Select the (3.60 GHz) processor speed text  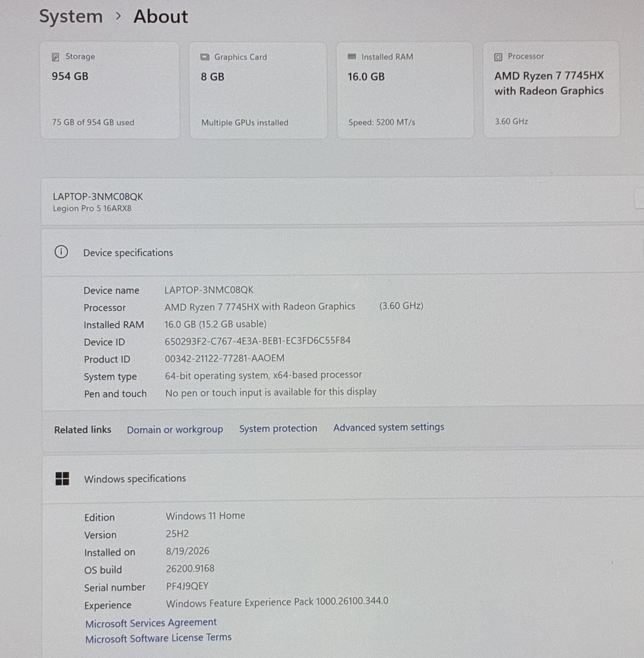(x=402, y=305)
